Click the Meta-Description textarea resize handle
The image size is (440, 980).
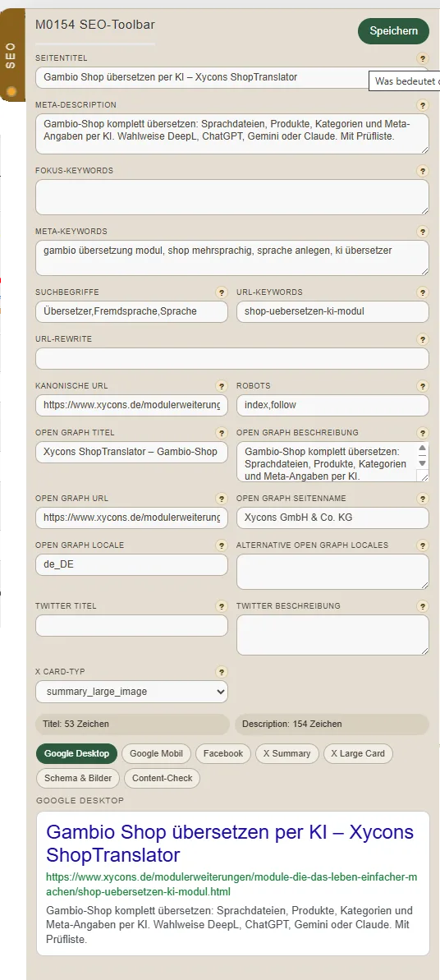425,150
